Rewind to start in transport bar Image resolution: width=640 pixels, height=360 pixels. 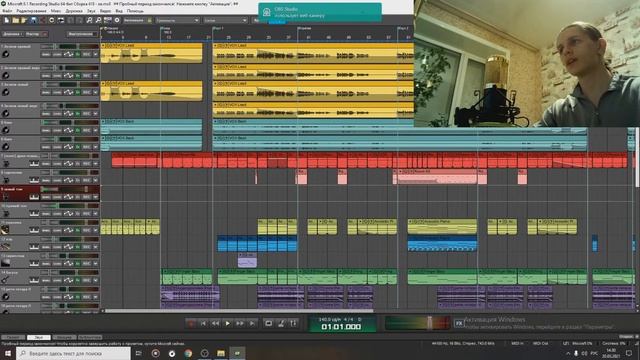click(x=203, y=323)
